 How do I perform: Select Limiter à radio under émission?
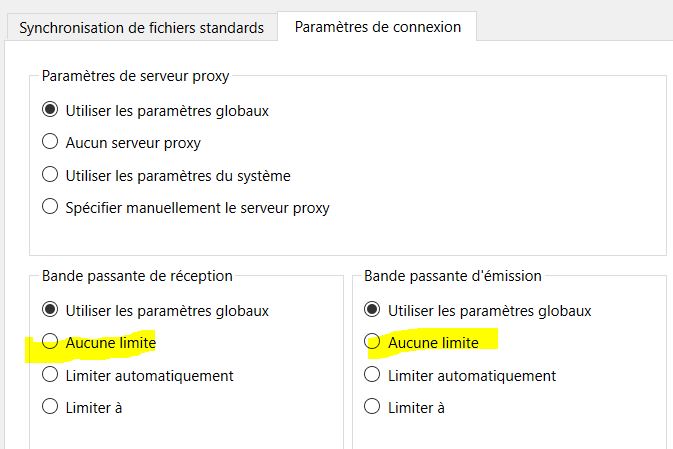click(373, 407)
